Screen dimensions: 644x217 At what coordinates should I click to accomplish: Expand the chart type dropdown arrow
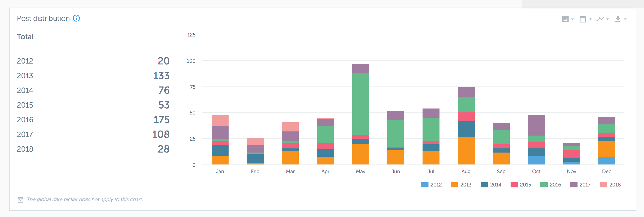tap(608, 19)
